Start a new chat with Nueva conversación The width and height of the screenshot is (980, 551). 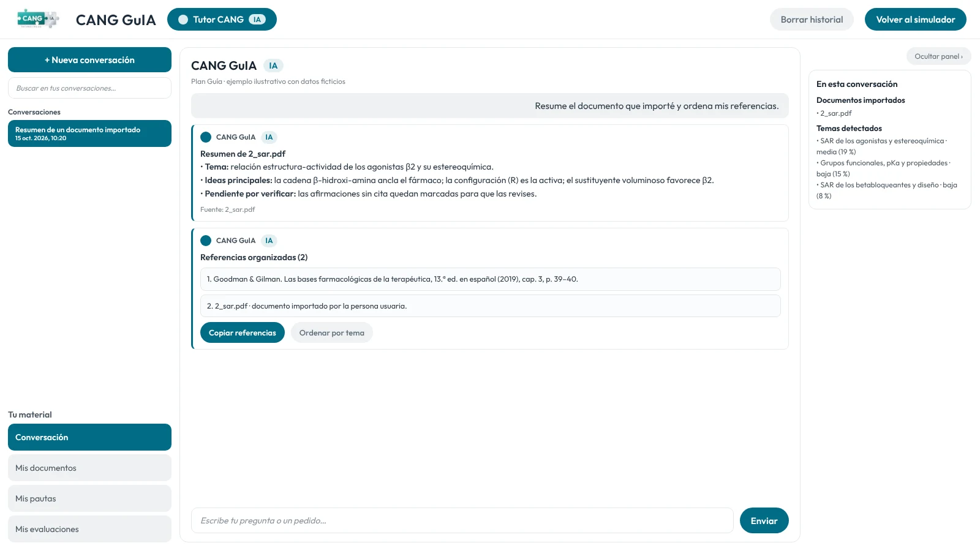(x=89, y=60)
